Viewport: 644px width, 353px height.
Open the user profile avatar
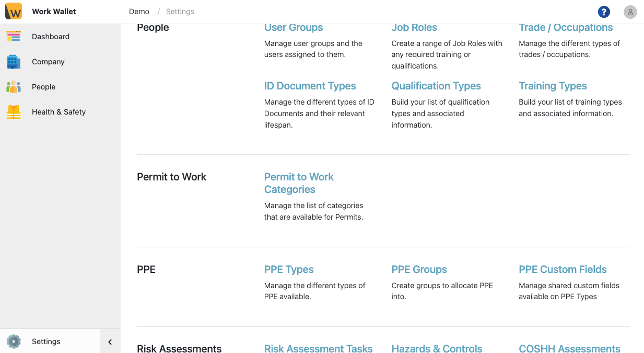630,12
